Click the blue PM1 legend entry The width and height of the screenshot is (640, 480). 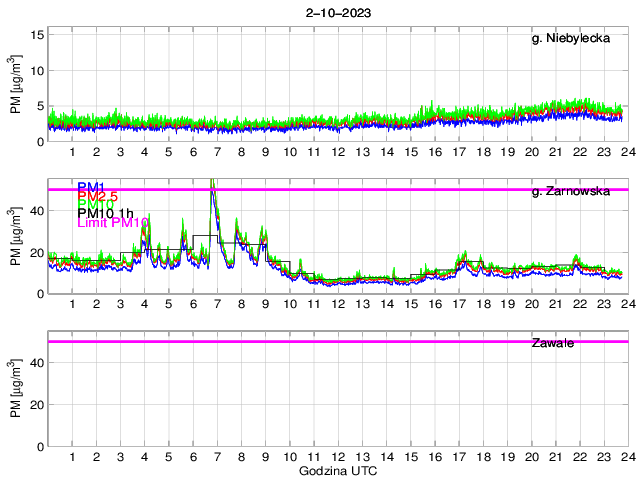(93, 187)
